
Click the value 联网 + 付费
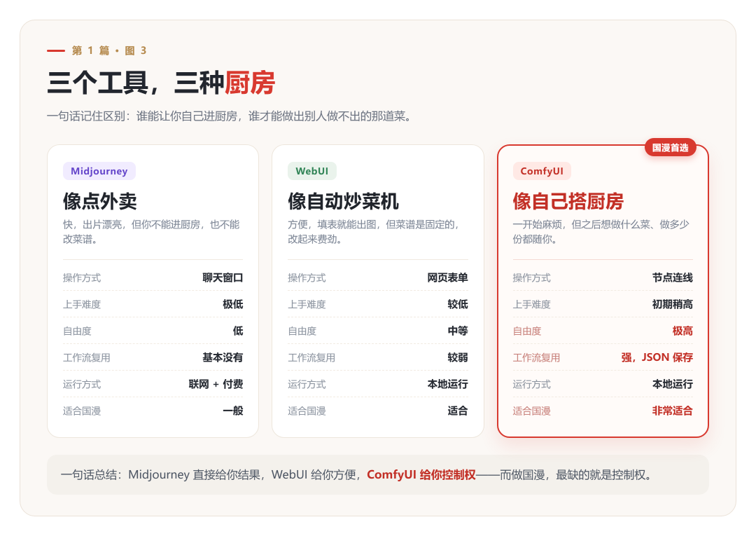coord(216,384)
